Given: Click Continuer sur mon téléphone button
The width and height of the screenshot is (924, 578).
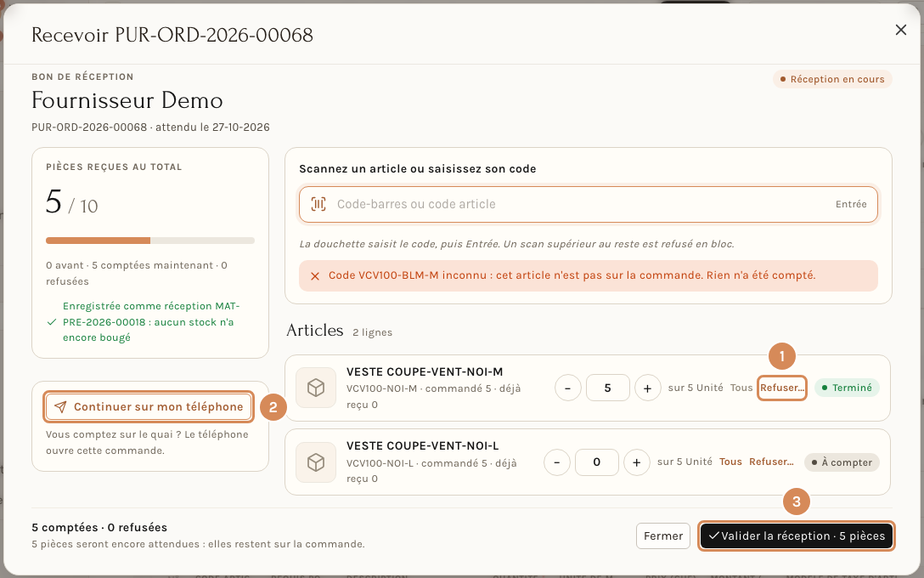Looking at the screenshot, I should [149, 407].
